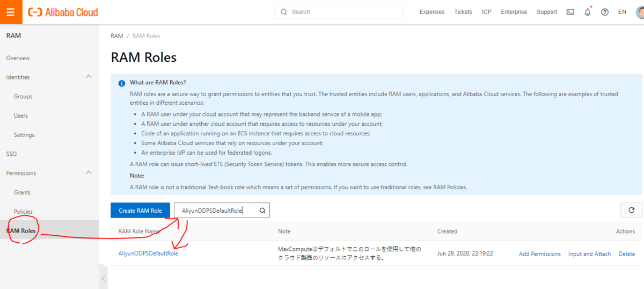Open the Enterprise menu

pos(514,12)
